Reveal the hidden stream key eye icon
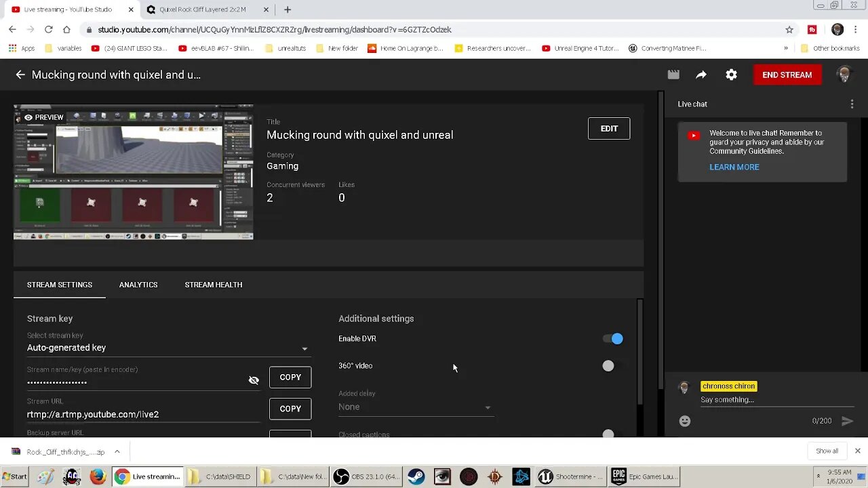 point(254,381)
